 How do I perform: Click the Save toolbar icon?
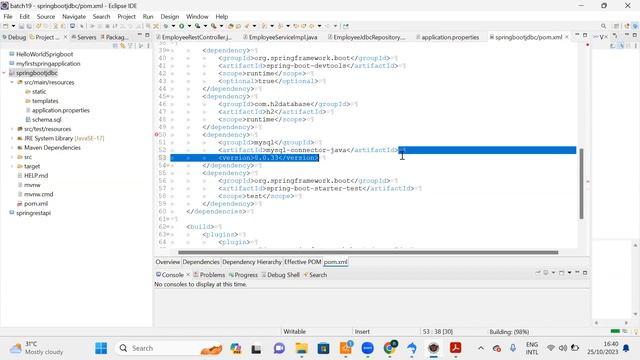[x=22, y=26]
